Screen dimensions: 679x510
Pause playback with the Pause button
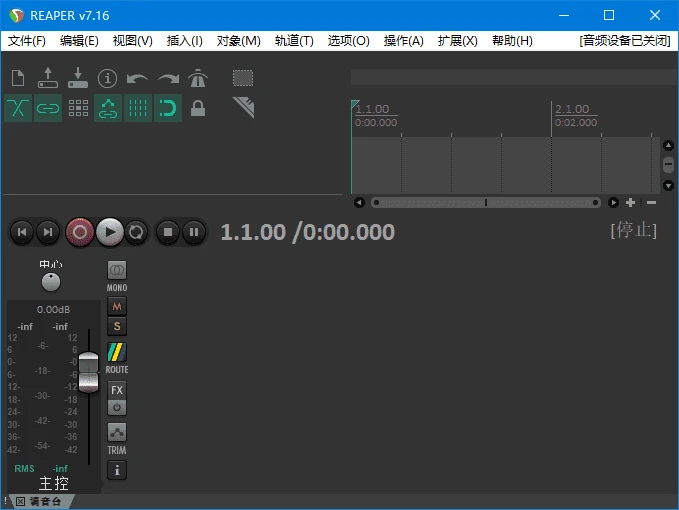194,232
